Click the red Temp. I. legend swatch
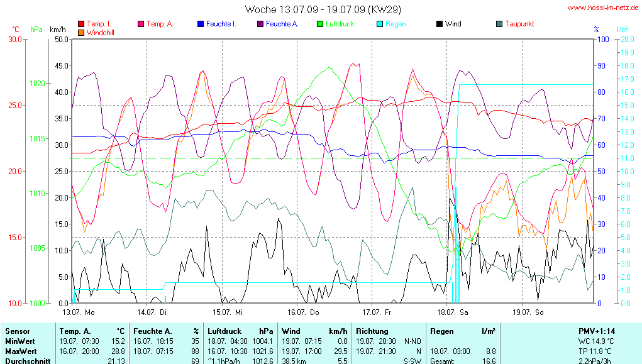The image size is (642, 364). [81, 24]
